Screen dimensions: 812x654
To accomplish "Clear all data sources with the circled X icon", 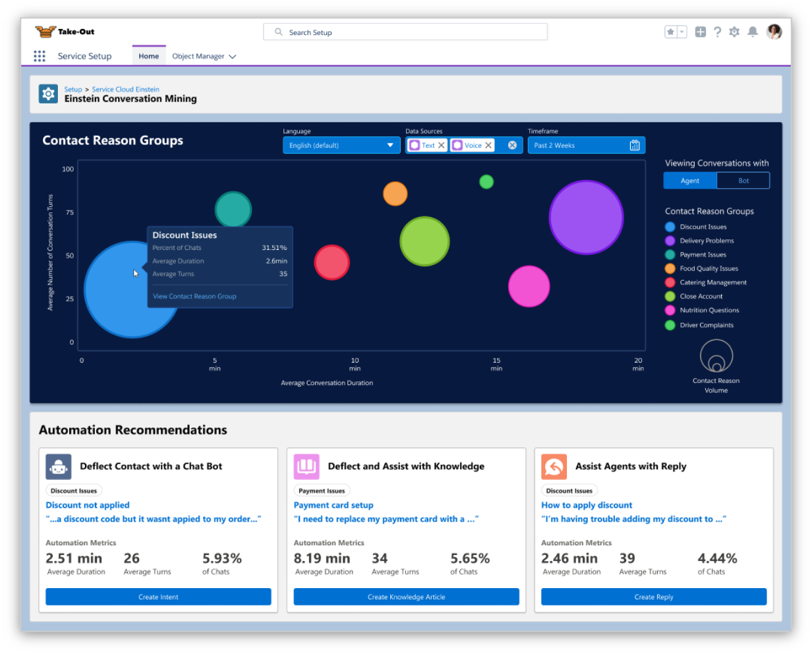I will [512, 145].
